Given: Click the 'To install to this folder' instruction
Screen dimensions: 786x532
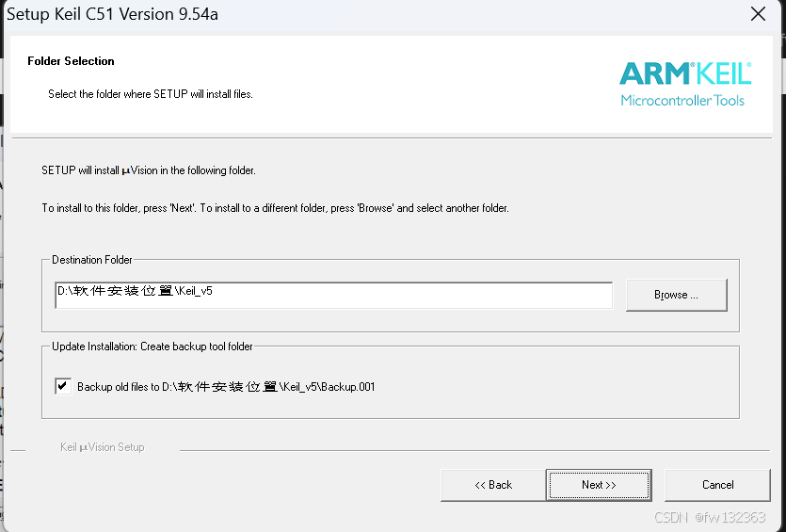Looking at the screenshot, I should pyautogui.click(x=275, y=208).
